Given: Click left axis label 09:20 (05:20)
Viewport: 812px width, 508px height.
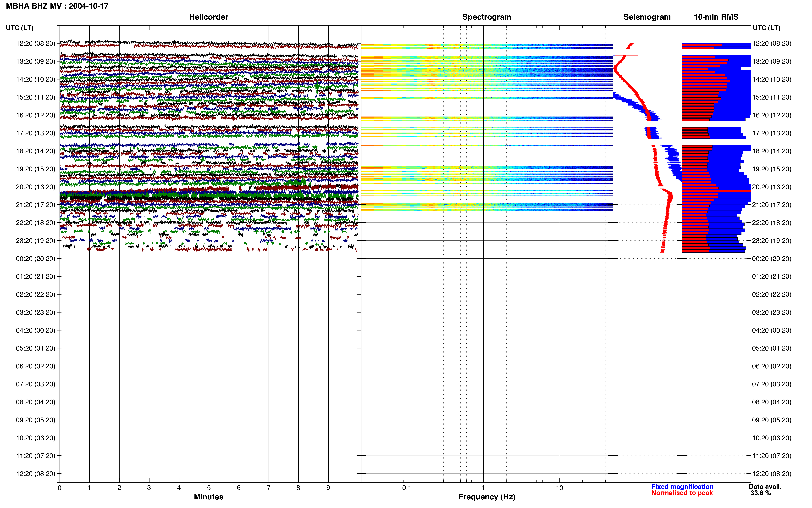Looking at the screenshot, I should click(x=36, y=420).
